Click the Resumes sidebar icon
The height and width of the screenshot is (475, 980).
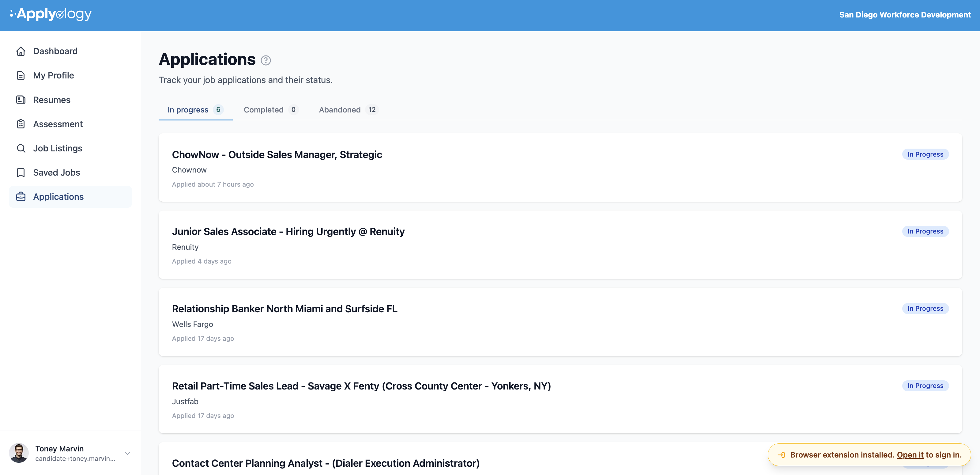click(x=21, y=100)
